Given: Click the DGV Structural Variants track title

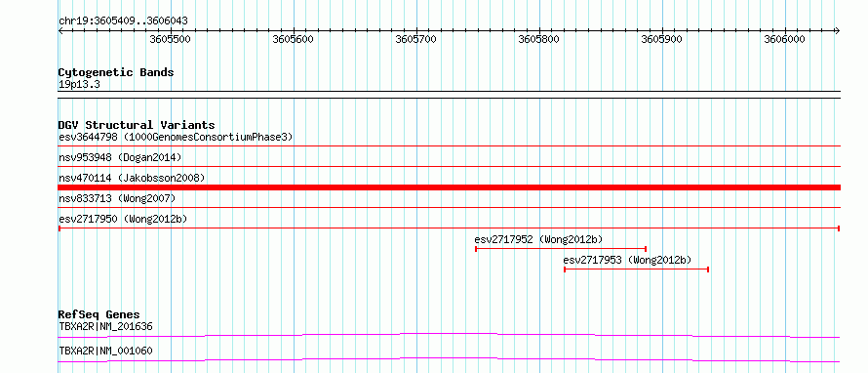Looking at the screenshot, I should (137, 125).
